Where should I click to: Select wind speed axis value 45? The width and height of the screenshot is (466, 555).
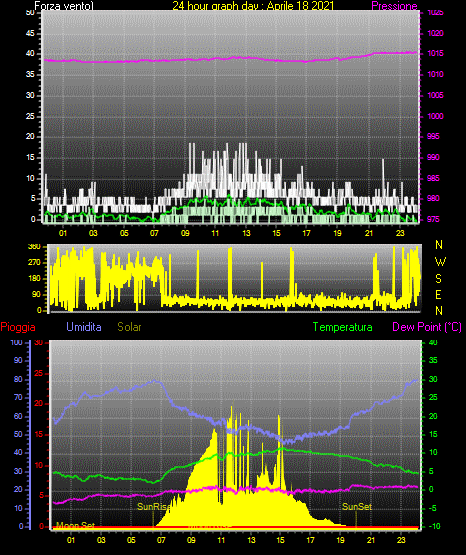(30, 34)
